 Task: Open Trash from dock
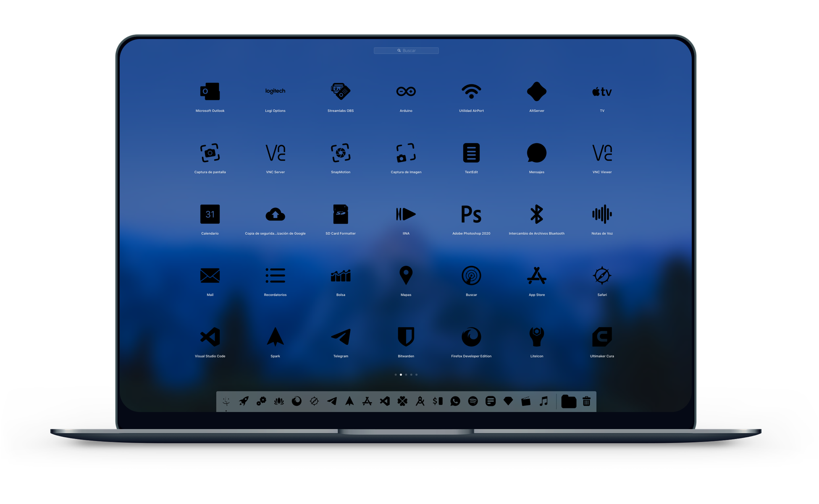point(587,401)
